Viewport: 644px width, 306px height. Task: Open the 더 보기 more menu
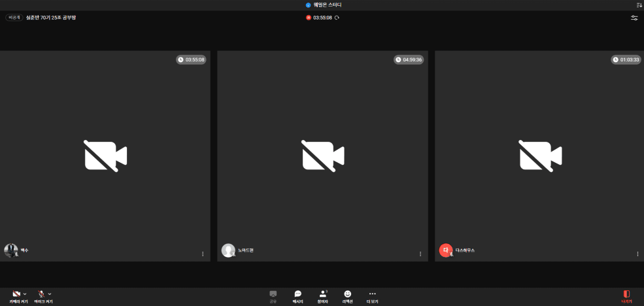tap(372, 297)
